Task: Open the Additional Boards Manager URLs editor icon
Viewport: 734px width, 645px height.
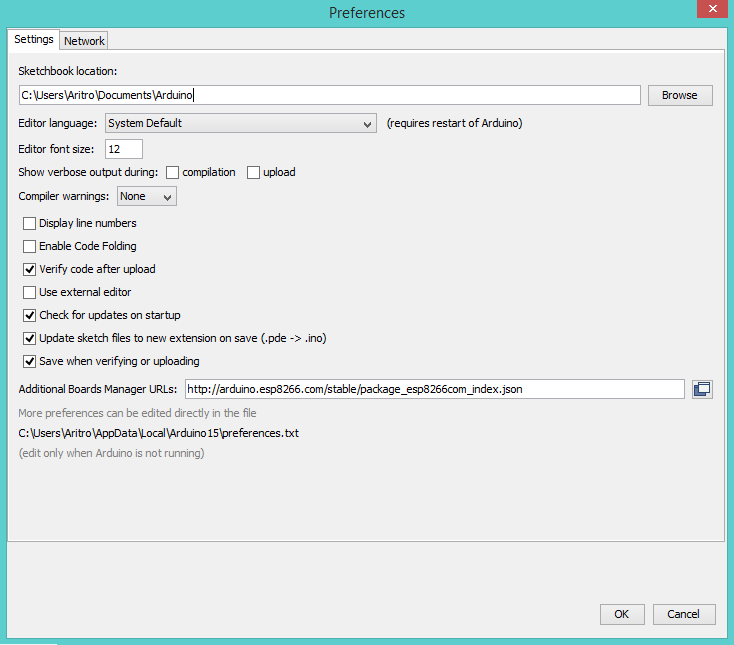Action: 702,389
